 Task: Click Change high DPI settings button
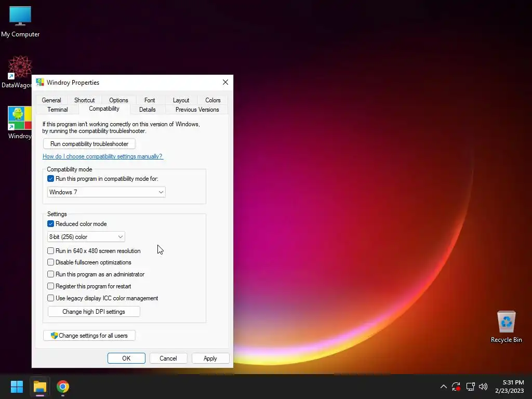click(x=94, y=312)
